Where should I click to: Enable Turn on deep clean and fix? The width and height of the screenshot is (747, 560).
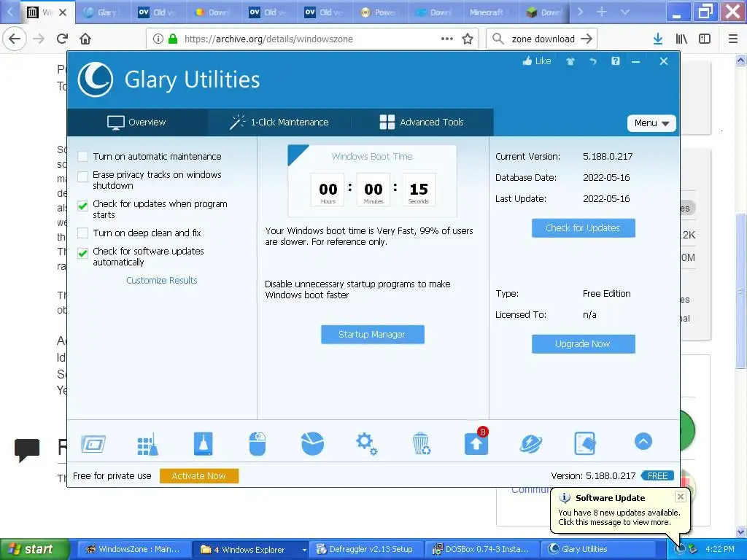click(83, 233)
